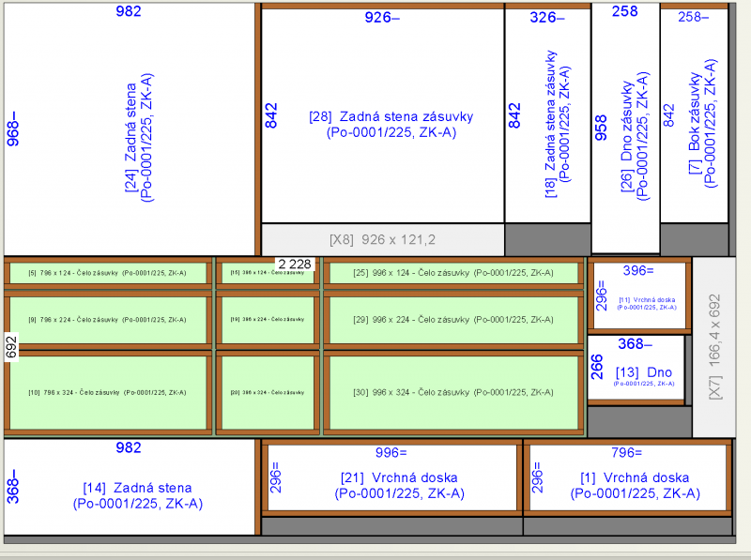751x560 pixels.
Task: Click the 2 228 dimension label
Action: [295, 264]
